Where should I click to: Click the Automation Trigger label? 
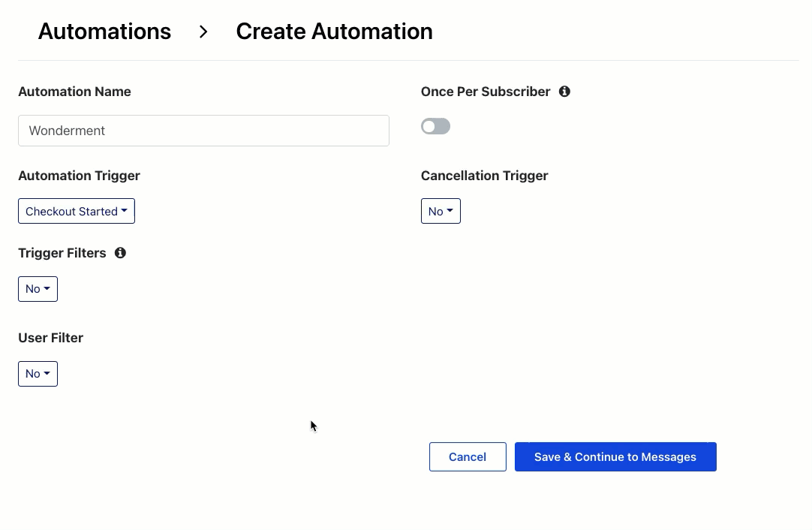[x=79, y=176]
